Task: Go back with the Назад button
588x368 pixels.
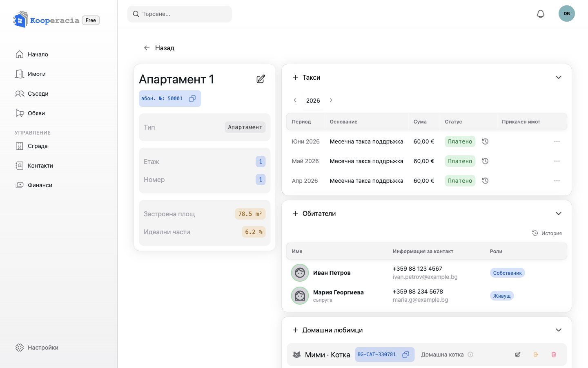Action: click(159, 48)
